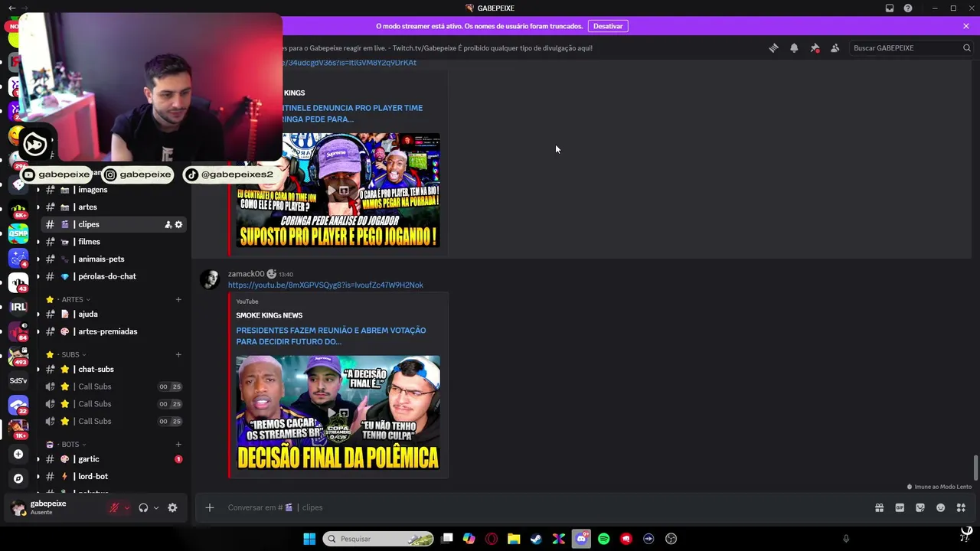The width and height of the screenshot is (980, 551).
Task: Open the emoji picker
Action: pos(940,507)
